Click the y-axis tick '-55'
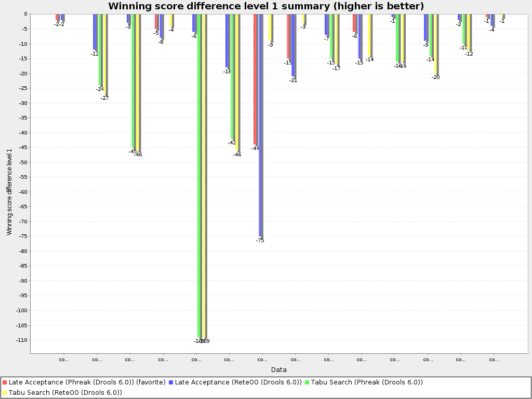The image size is (532, 399). [x=23, y=177]
